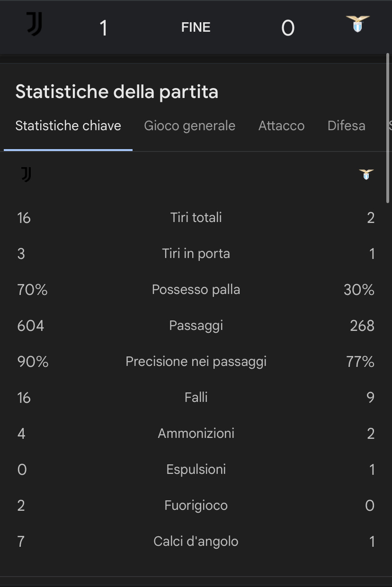Click the small Juventus logo above the stats
The width and height of the screenshot is (392, 587).
tap(27, 175)
